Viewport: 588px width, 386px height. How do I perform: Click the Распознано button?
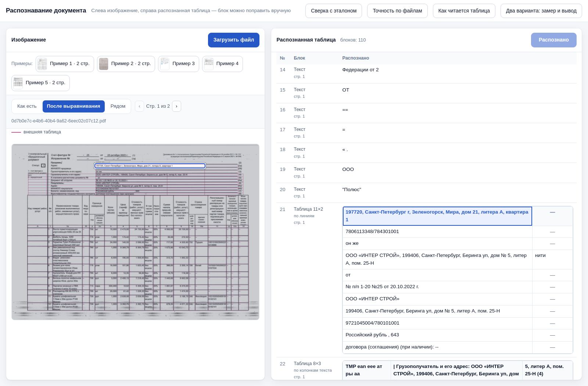click(554, 40)
